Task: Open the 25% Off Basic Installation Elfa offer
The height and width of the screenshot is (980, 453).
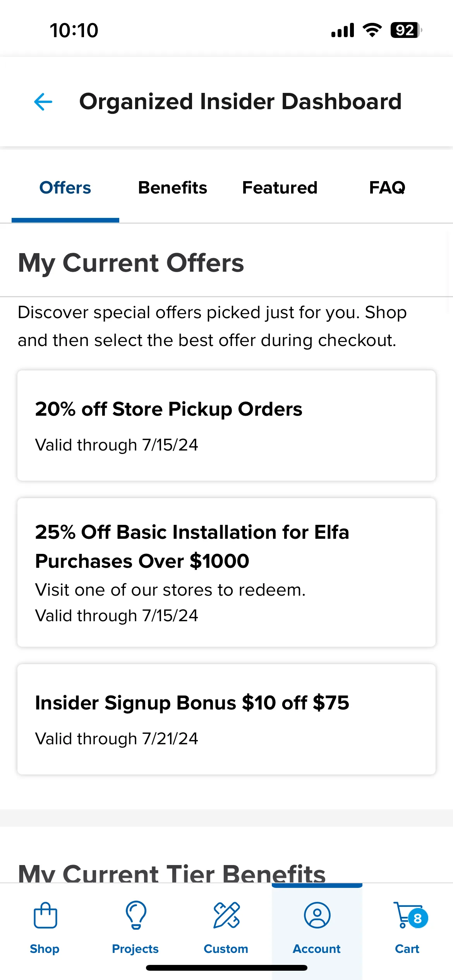Action: coord(226,572)
